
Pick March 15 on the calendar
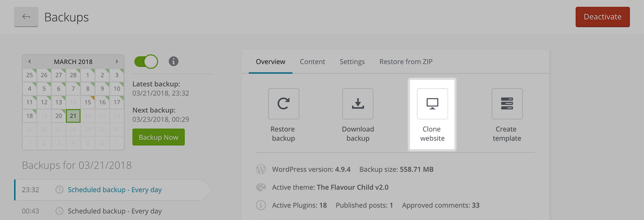(88, 103)
